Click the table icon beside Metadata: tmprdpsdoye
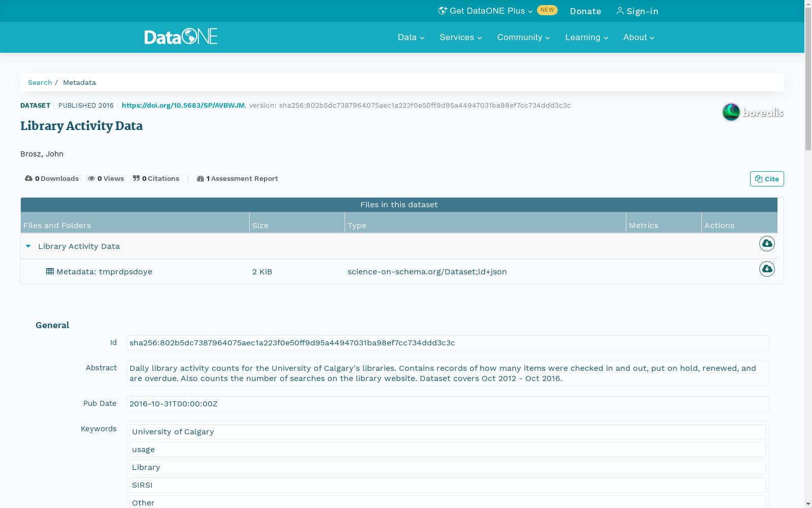 [50, 271]
